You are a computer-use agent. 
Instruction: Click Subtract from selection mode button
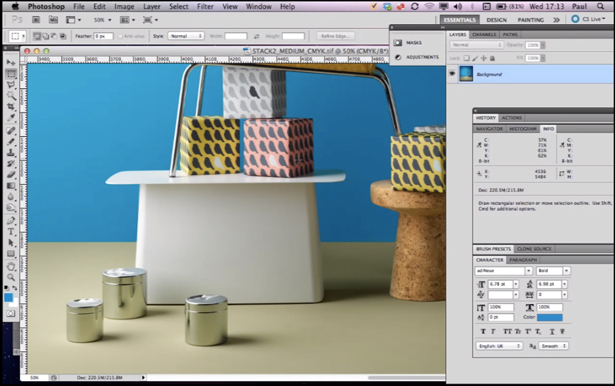click(x=54, y=36)
